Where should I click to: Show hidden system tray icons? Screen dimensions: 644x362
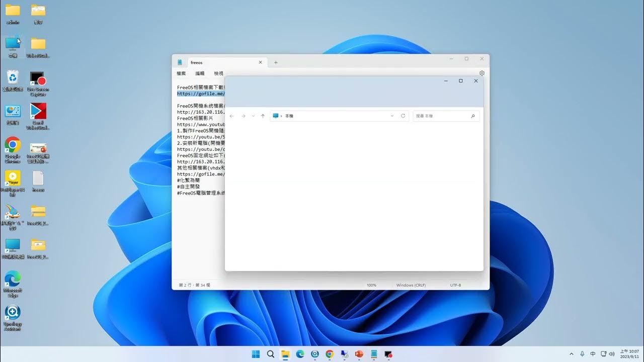pos(571,354)
